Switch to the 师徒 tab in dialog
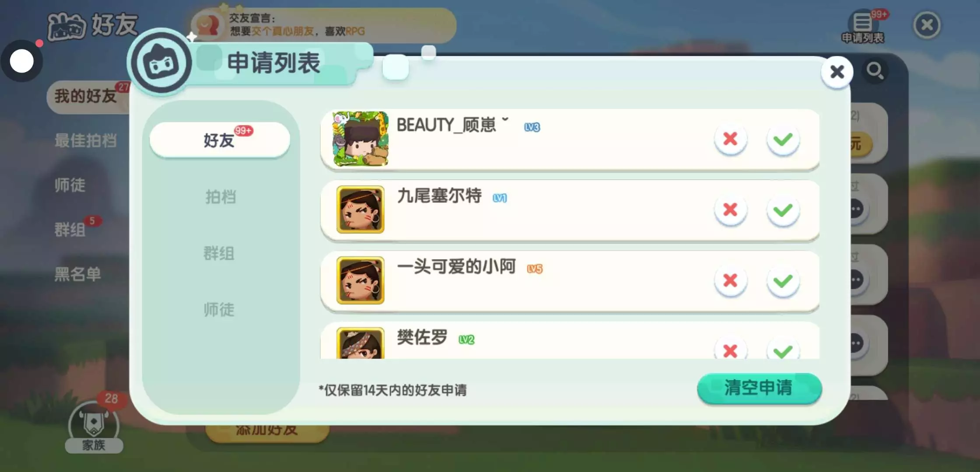This screenshot has width=980, height=472. pos(219,309)
